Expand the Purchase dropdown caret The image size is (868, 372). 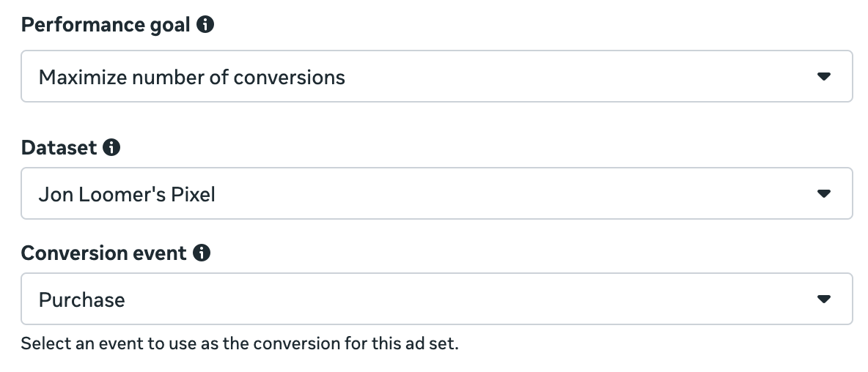(x=824, y=299)
